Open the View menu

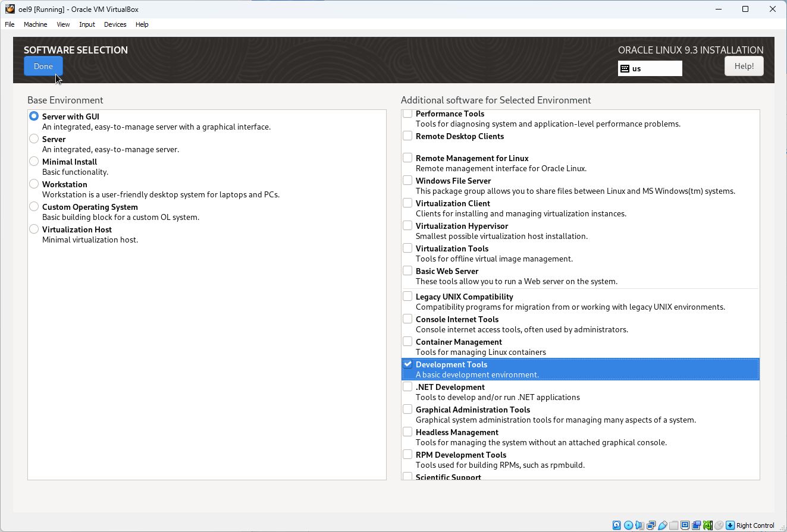[63, 24]
